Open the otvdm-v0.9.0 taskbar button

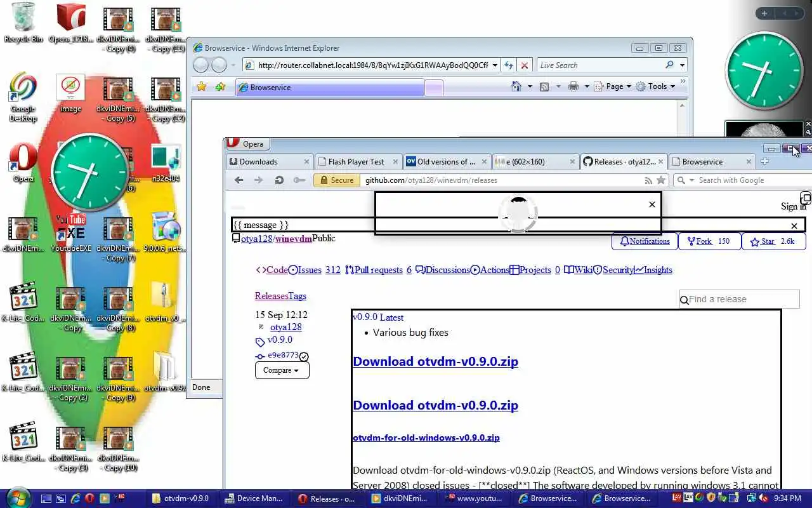[x=181, y=498]
